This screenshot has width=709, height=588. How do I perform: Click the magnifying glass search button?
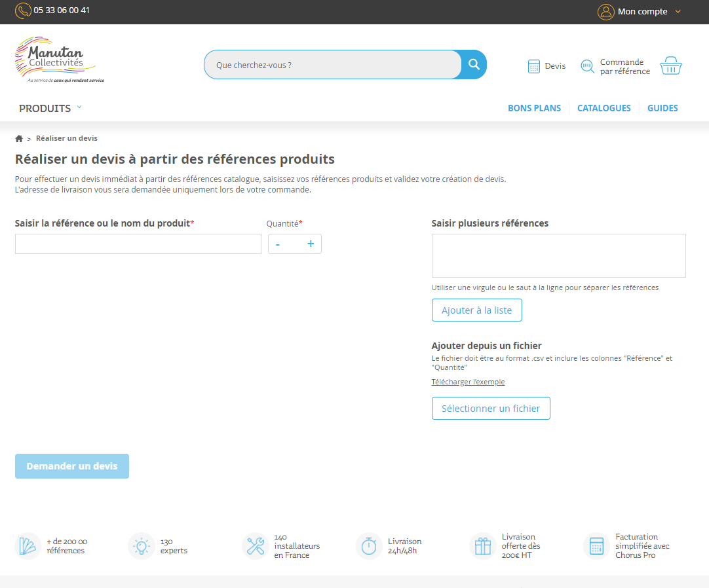pos(474,65)
